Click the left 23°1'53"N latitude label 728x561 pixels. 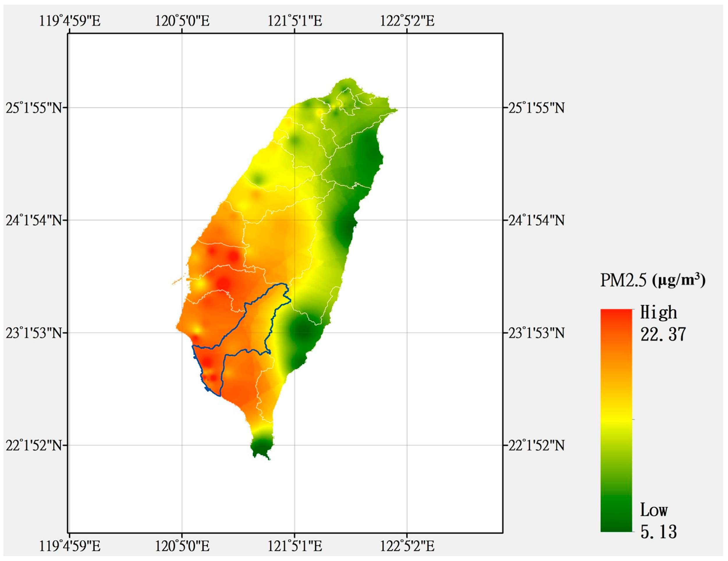tap(34, 333)
